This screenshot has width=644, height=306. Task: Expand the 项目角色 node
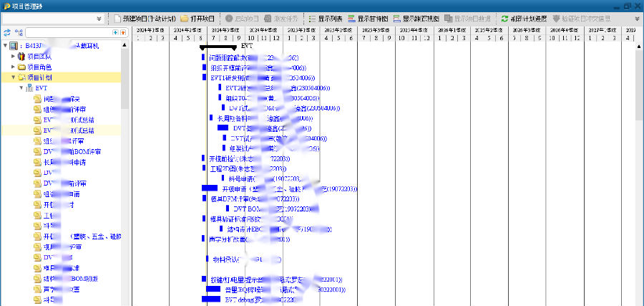(x=13, y=67)
